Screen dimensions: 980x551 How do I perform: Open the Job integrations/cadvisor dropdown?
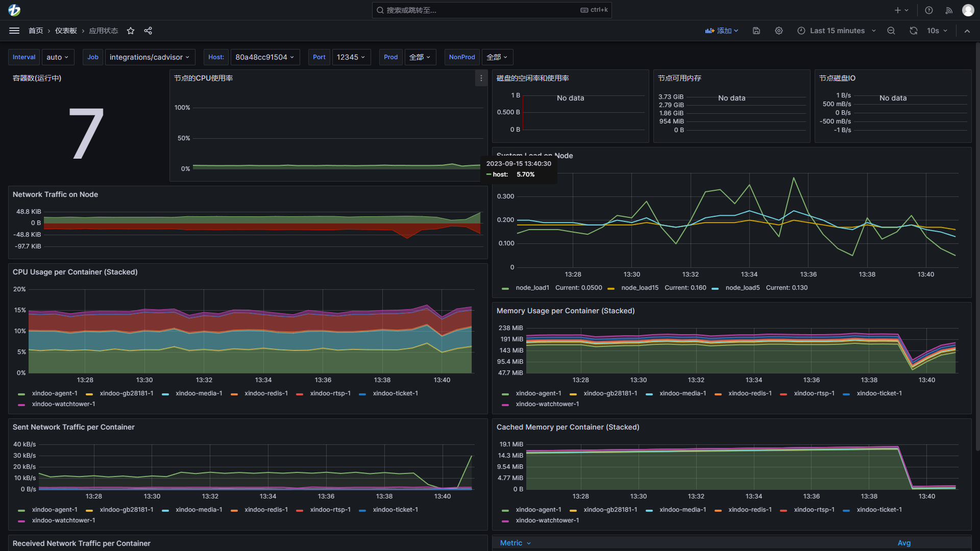pos(150,57)
